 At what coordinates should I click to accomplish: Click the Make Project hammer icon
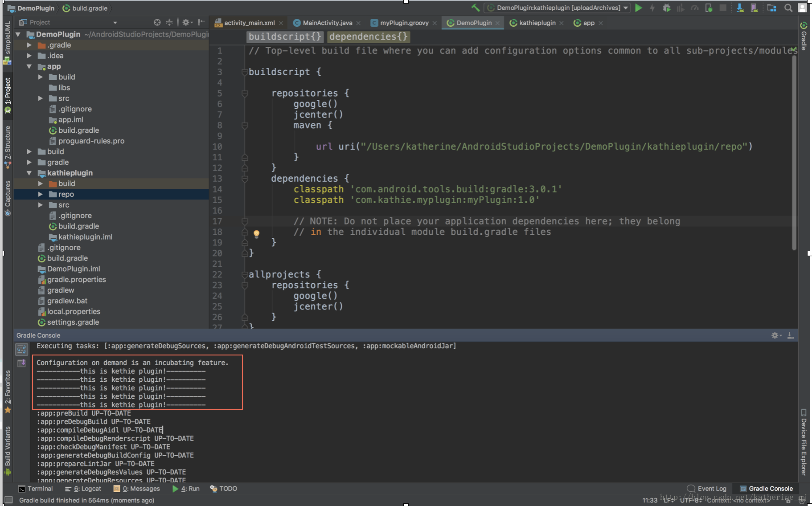click(x=476, y=8)
